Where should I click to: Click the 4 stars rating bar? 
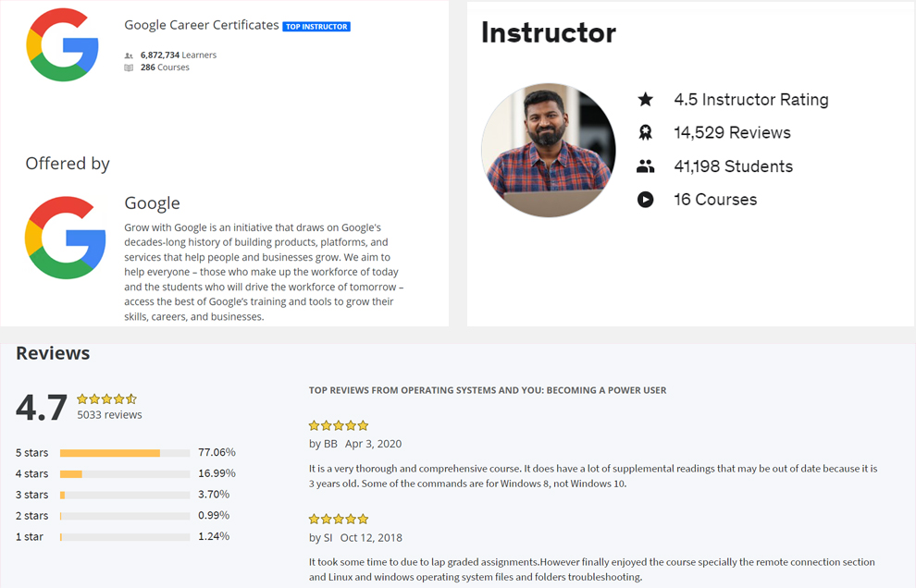tap(125, 474)
